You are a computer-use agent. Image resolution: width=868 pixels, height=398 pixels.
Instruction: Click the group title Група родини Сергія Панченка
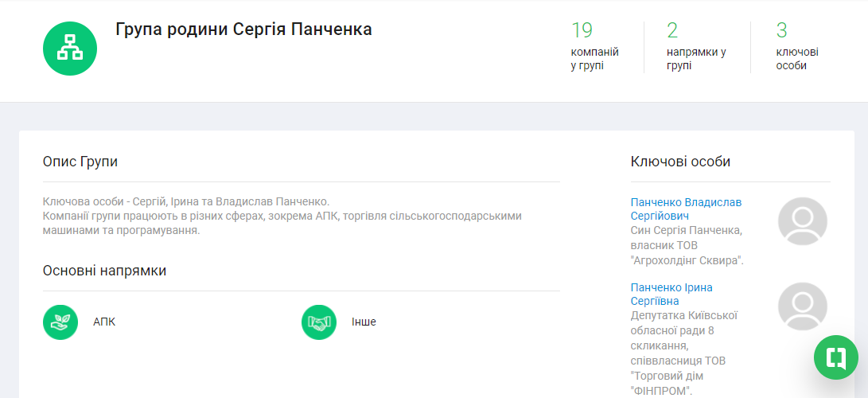[243, 29]
